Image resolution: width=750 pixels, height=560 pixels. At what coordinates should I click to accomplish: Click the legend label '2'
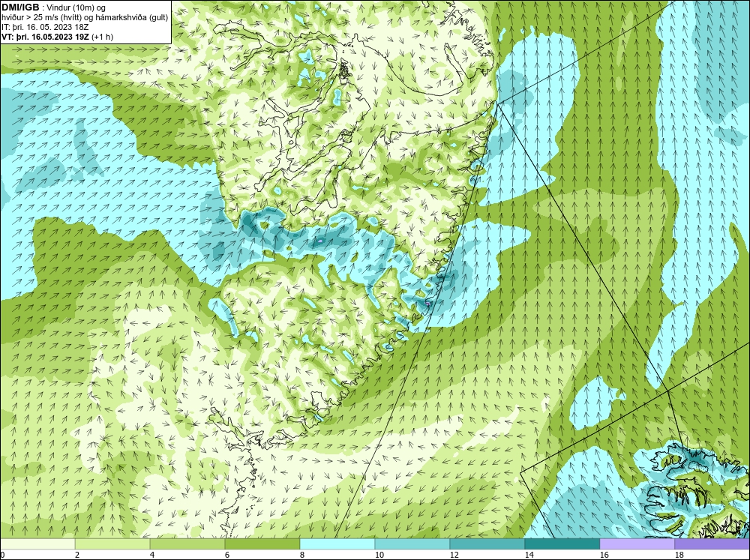click(77, 555)
